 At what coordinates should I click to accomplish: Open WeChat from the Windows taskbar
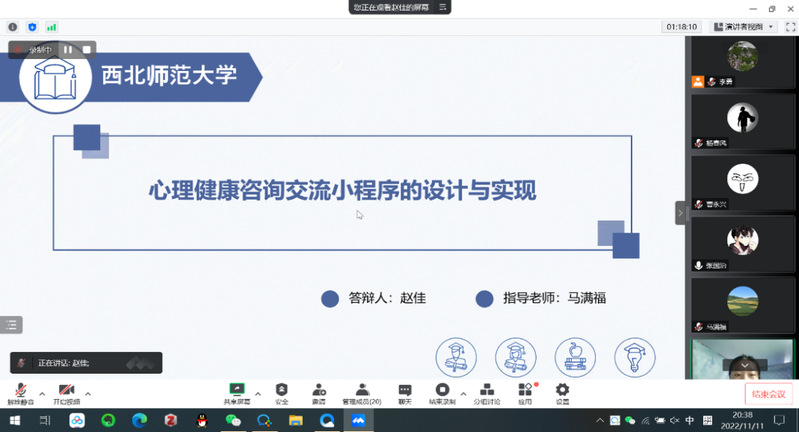coord(233,421)
